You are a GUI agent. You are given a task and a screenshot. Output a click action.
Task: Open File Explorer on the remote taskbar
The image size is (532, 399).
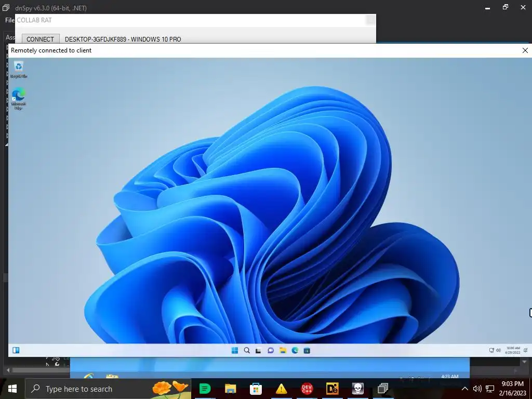click(x=283, y=351)
